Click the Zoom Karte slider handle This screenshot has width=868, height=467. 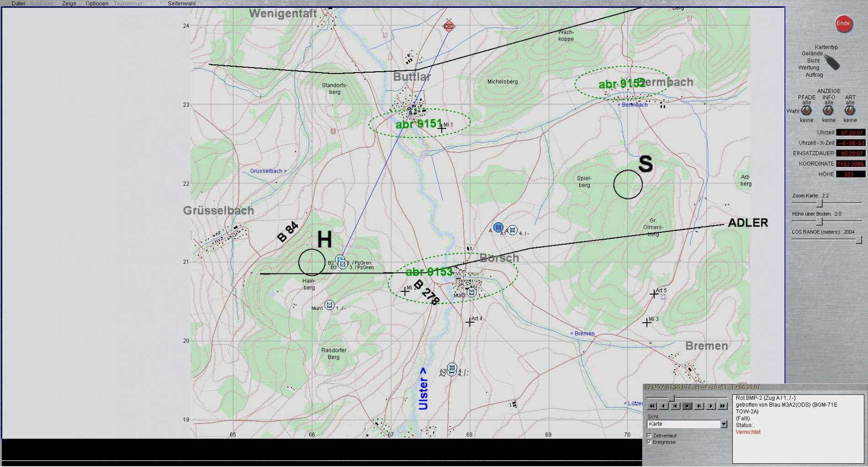point(820,203)
